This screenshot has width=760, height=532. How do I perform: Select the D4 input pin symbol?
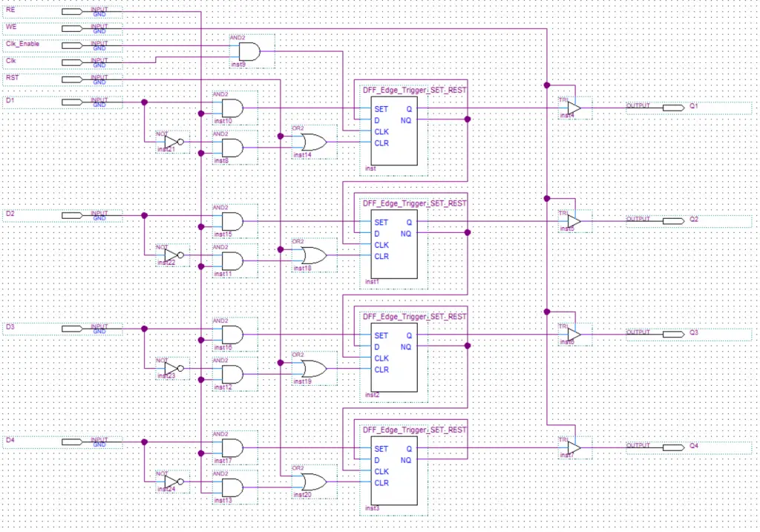click(x=72, y=442)
